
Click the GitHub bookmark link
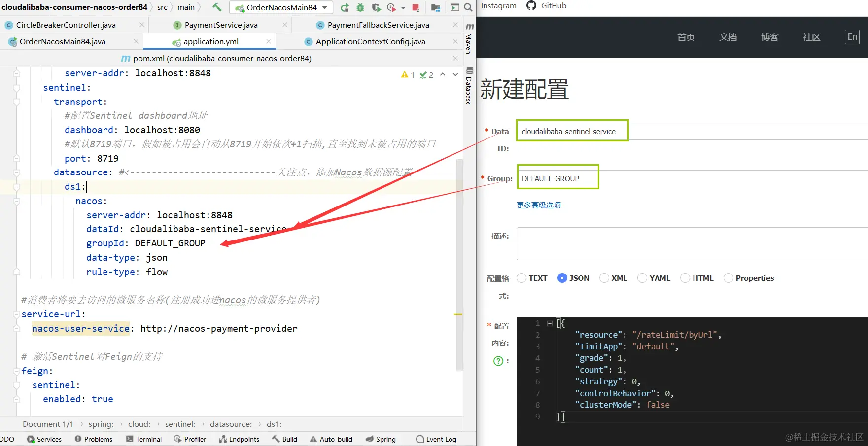point(546,6)
